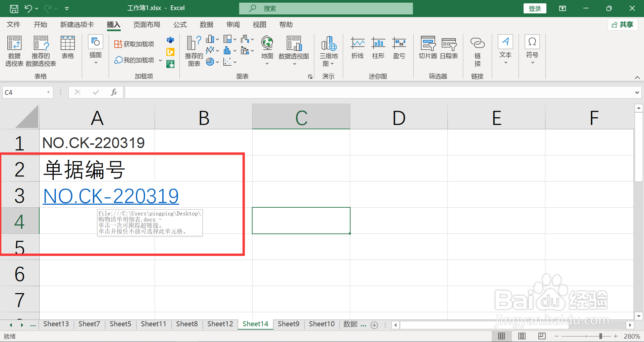Image resolution: width=644 pixels, height=342 pixels.
Task: Open the 3D Map (三维地图) tool
Action: coord(329,51)
